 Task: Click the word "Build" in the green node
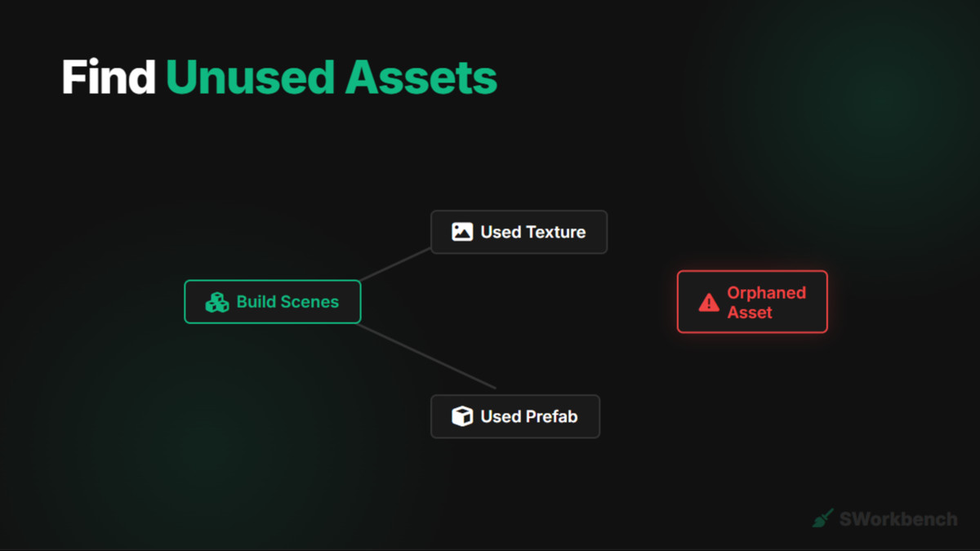point(254,302)
